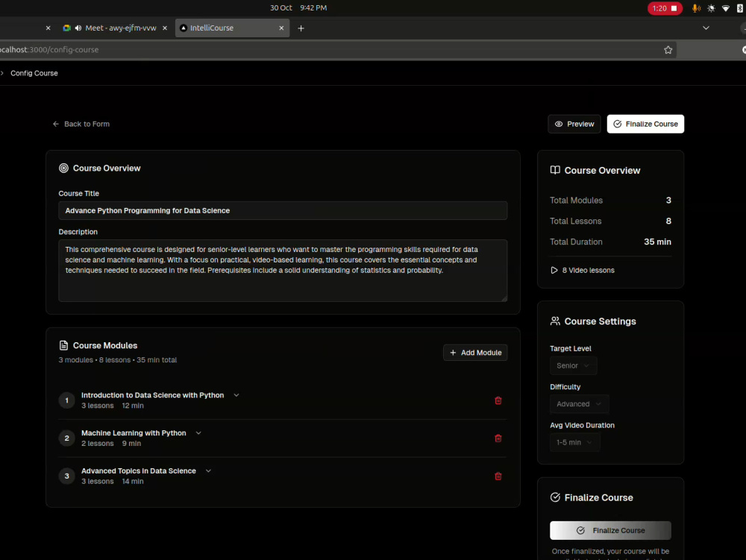Click the top Finalize Course button

point(645,124)
